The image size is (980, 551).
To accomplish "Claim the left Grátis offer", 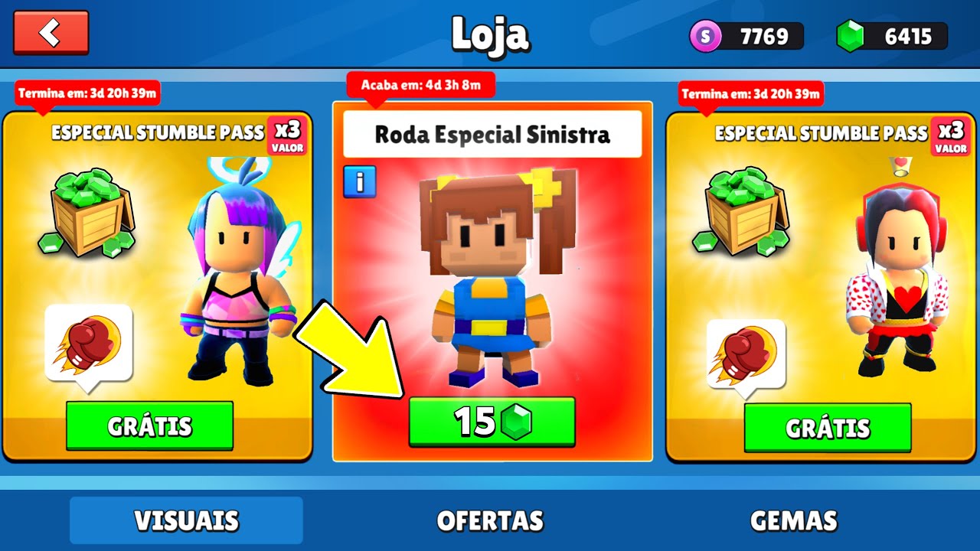I will (x=149, y=425).
